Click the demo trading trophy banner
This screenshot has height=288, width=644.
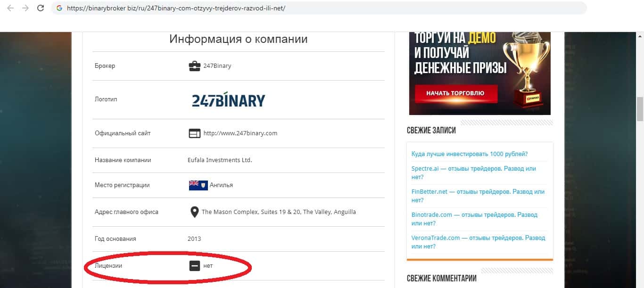(x=480, y=73)
